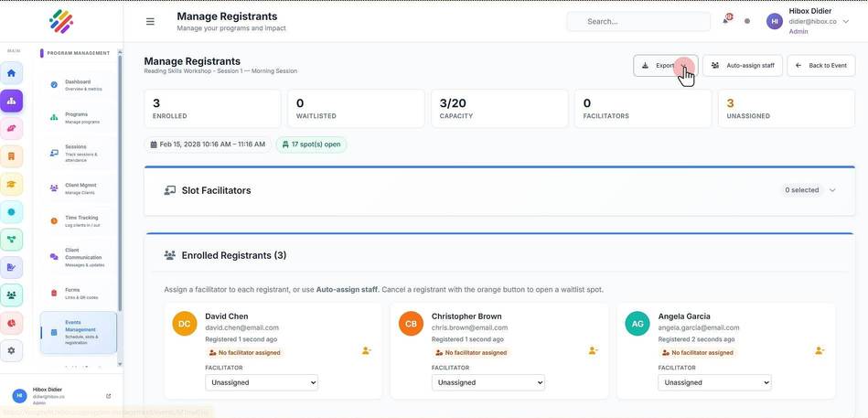Click angela.garcia@email.com address
This screenshot has height=418, width=868.
tap(699, 327)
